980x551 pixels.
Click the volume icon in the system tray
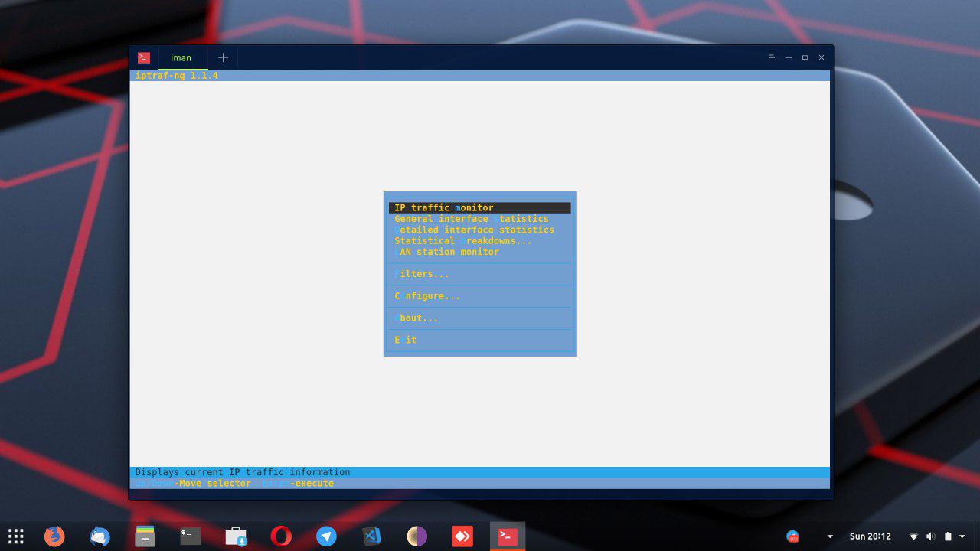pos(930,536)
